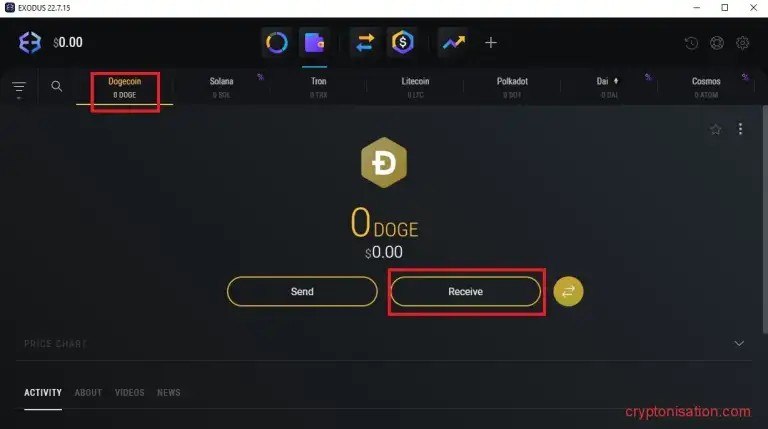Expand the Price Chart section chevron

point(739,343)
